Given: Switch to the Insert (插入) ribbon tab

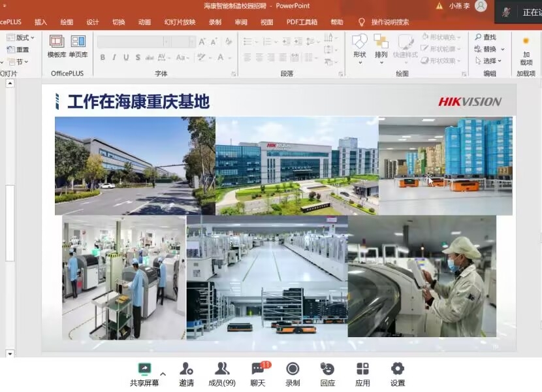Looking at the screenshot, I should pos(40,22).
